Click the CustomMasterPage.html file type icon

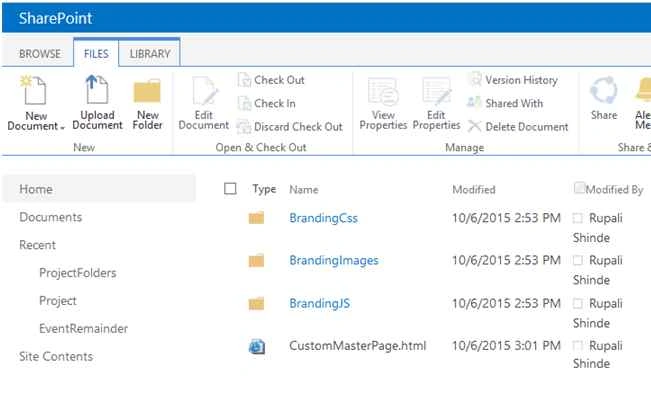257,346
